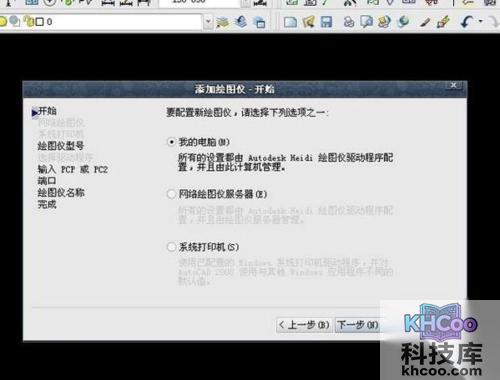Click the Open file folder icon

[308, 22]
